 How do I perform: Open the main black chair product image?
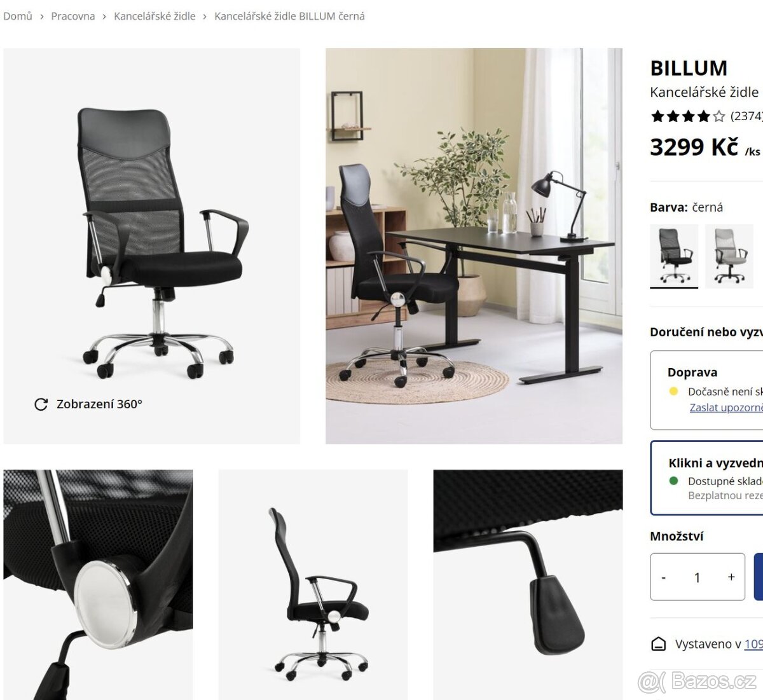152,246
